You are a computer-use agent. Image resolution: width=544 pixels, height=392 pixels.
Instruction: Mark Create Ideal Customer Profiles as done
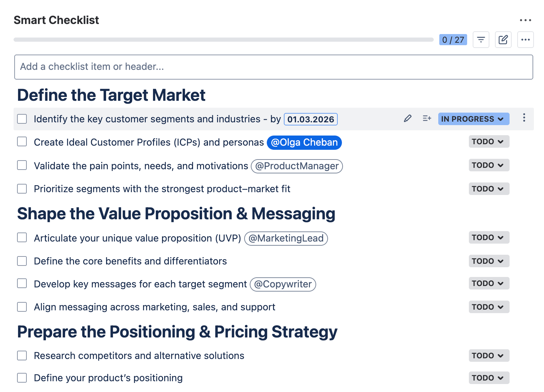click(x=22, y=141)
